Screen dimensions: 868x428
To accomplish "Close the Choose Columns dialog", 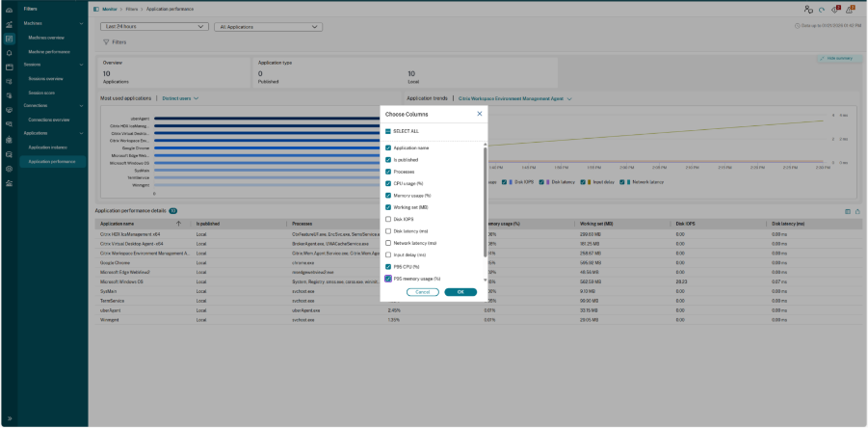I will coord(480,114).
